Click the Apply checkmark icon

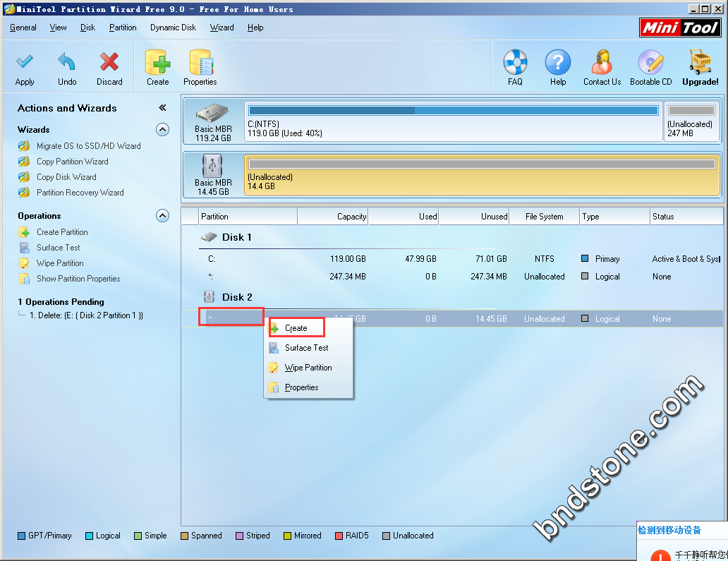(x=25, y=62)
